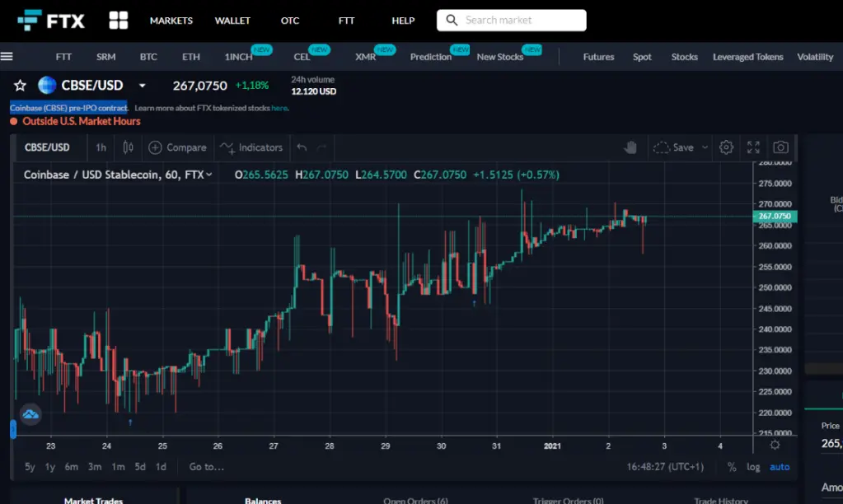Select the XMR market shortcut
The height and width of the screenshot is (504, 843).
(366, 57)
